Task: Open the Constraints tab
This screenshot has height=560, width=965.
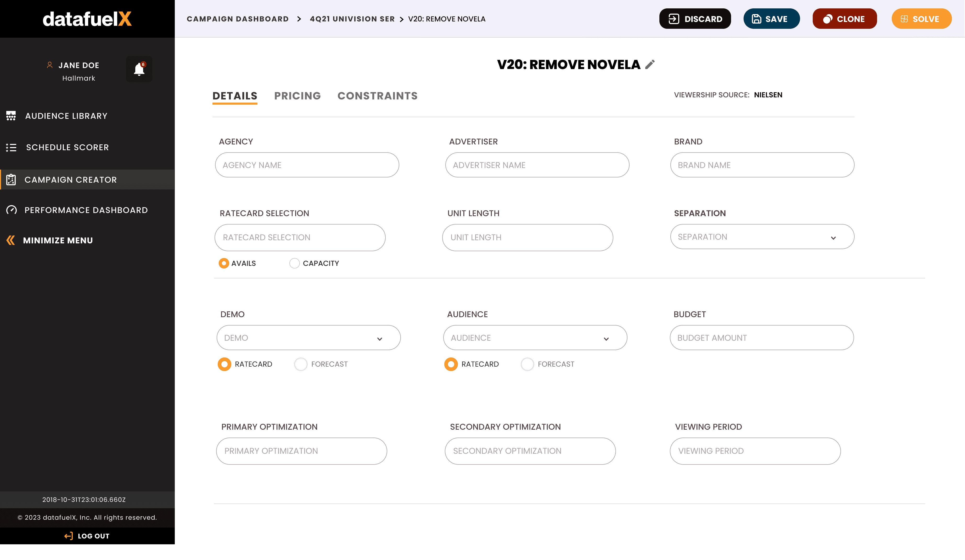Action: pos(378,96)
